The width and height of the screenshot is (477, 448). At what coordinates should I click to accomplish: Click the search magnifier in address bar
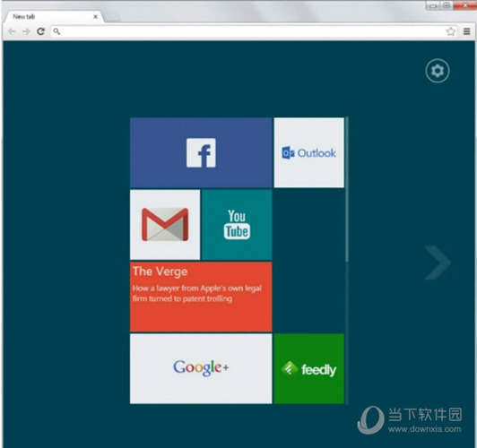pos(56,31)
